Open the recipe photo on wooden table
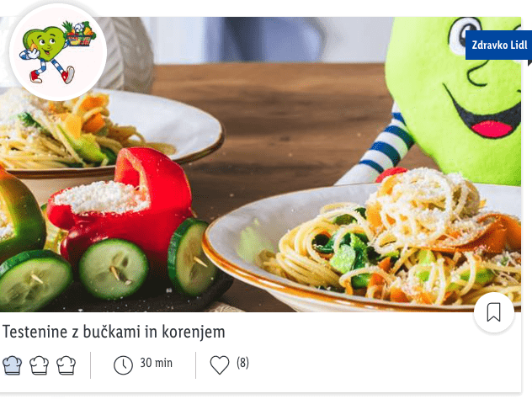The width and height of the screenshot is (532, 399). point(261,164)
